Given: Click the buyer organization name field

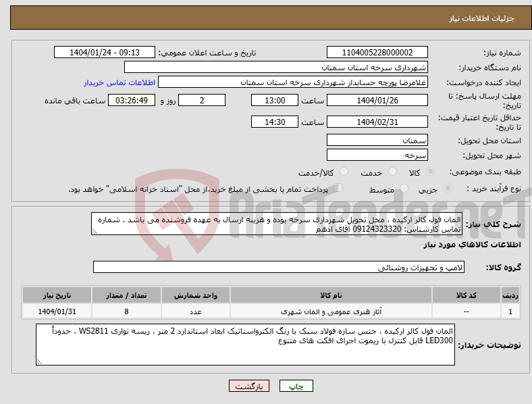Looking at the screenshot, I should (276, 67).
